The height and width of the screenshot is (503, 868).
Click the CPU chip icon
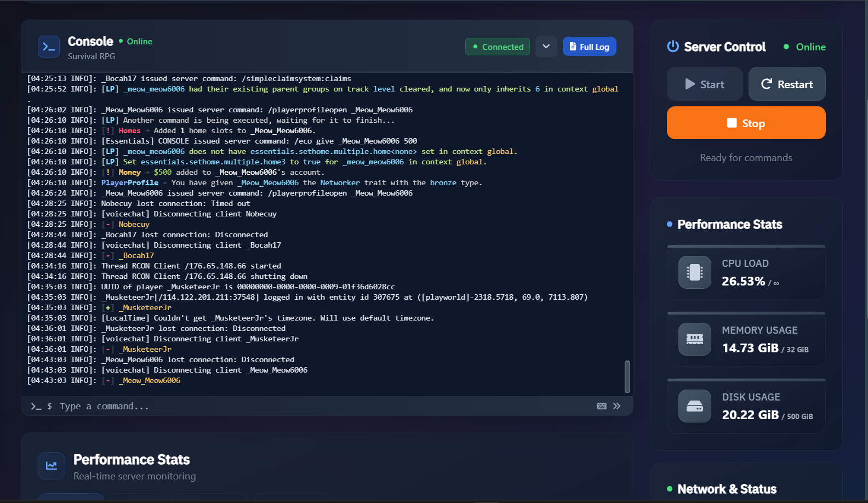click(x=695, y=272)
